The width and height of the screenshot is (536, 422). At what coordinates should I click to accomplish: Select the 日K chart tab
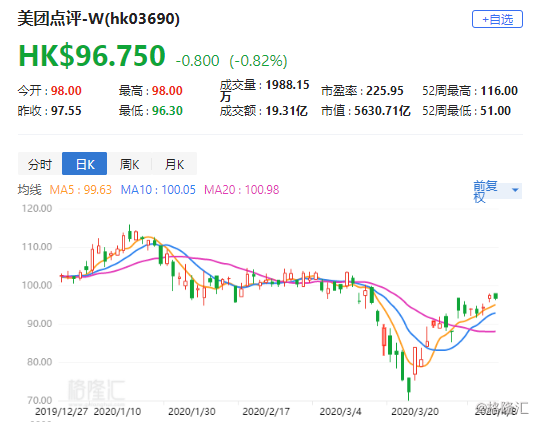84,164
